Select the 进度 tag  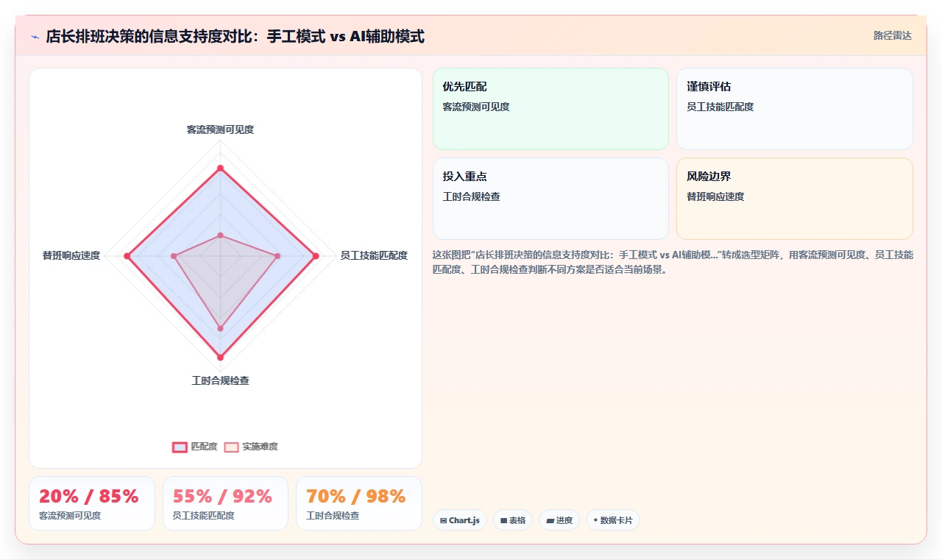pyautogui.click(x=559, y=520)
